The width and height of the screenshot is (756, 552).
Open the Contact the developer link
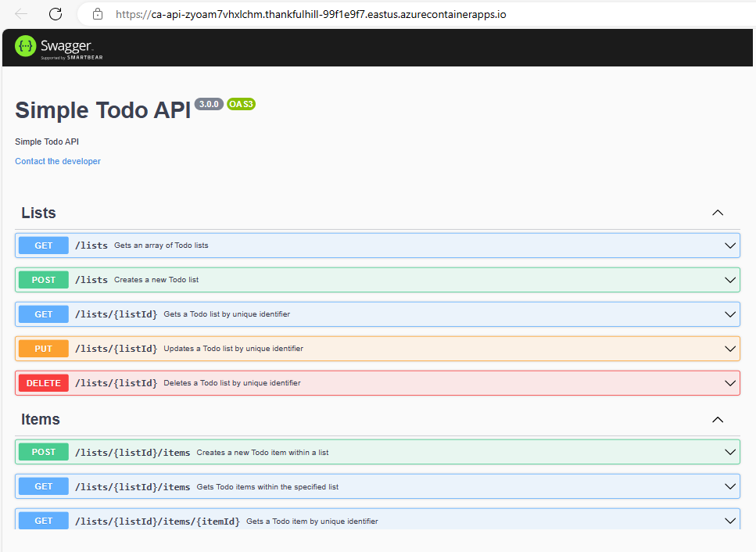[x=58, y=161]
